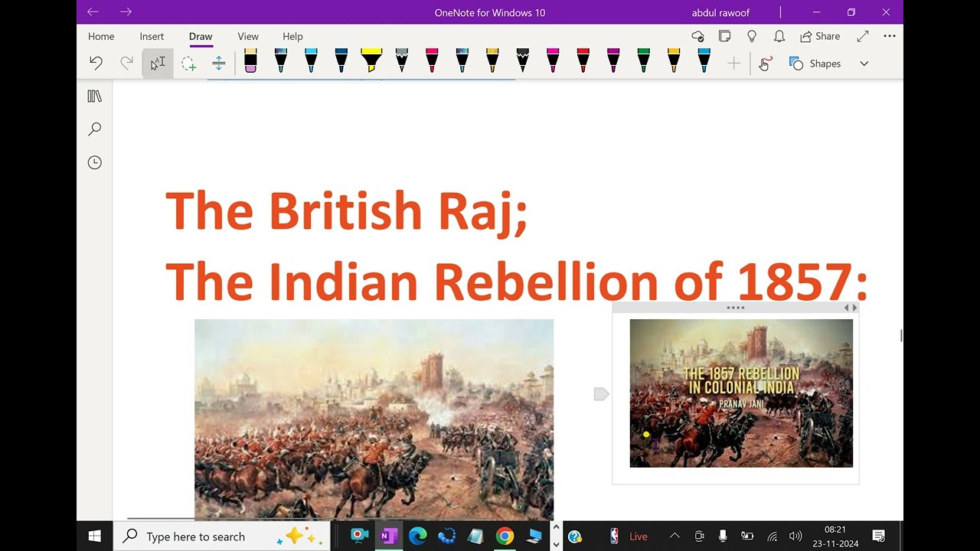Click the taskbar search box
The image size is (980, 551).
point(222,536)
